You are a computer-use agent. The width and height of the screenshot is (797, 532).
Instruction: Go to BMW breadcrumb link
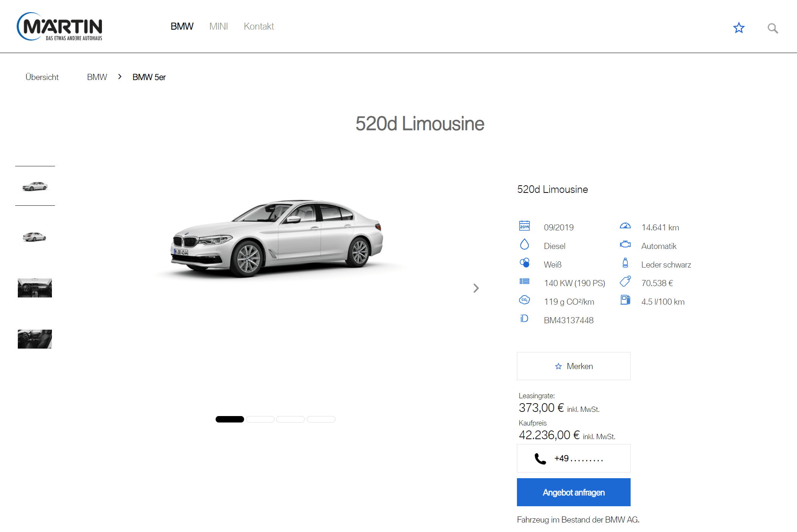tap(97, 77)
